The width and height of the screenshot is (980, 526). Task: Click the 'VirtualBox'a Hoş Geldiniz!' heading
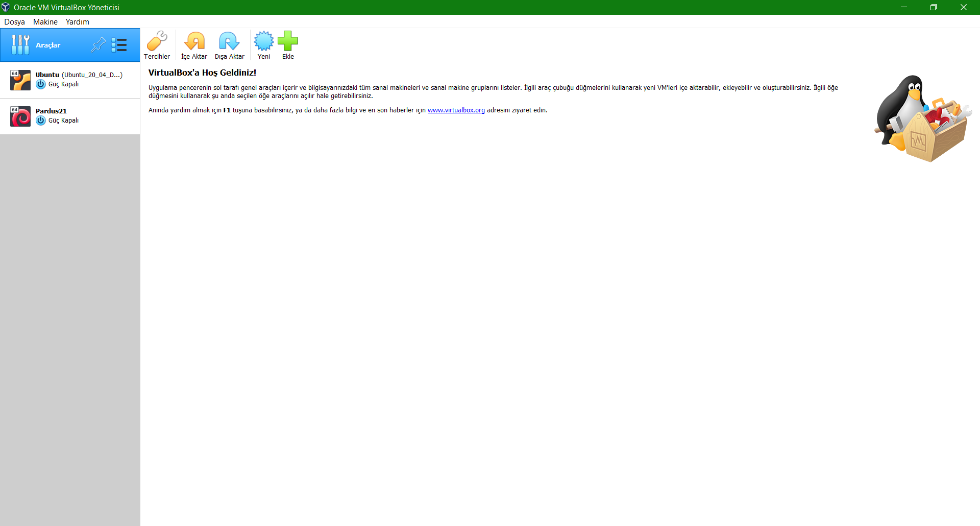click(202, 73)
